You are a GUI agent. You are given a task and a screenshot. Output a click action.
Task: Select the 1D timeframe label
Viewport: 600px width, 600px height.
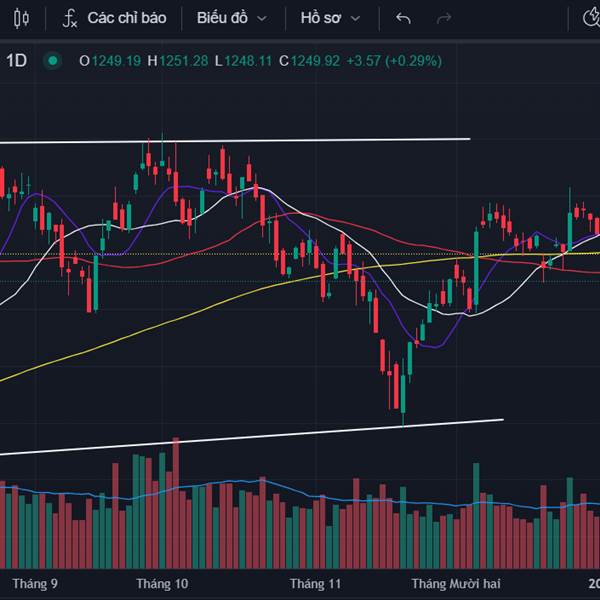(16, 61)
